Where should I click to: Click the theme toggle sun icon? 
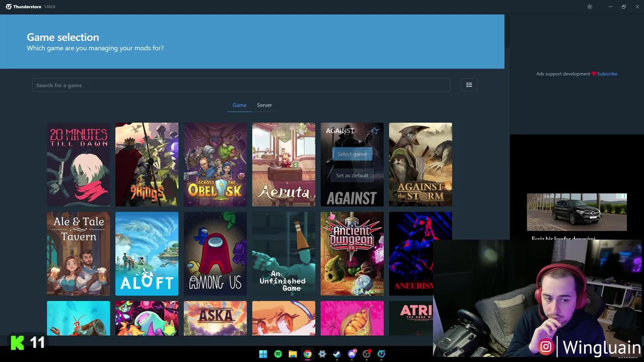tap(590, 7)
